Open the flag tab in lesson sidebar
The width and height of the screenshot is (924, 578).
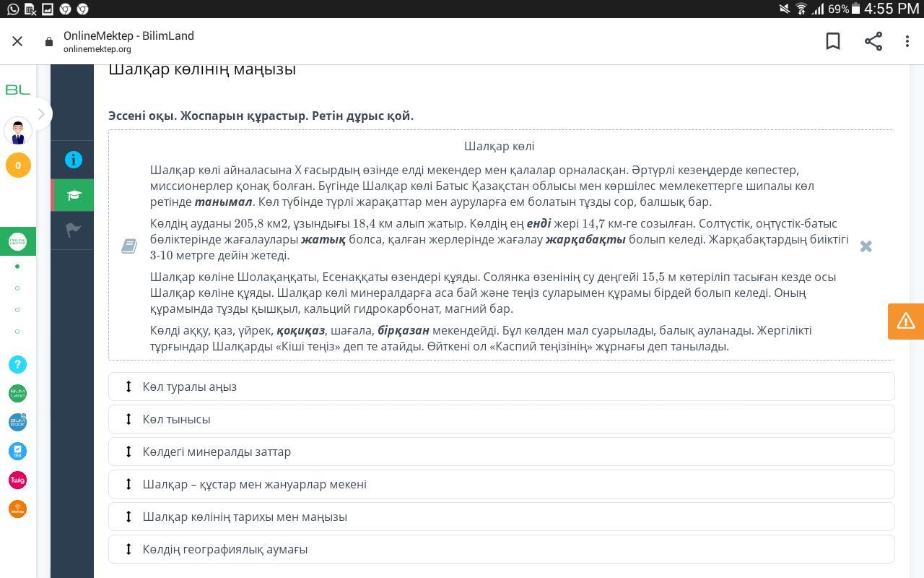[74, 230]
